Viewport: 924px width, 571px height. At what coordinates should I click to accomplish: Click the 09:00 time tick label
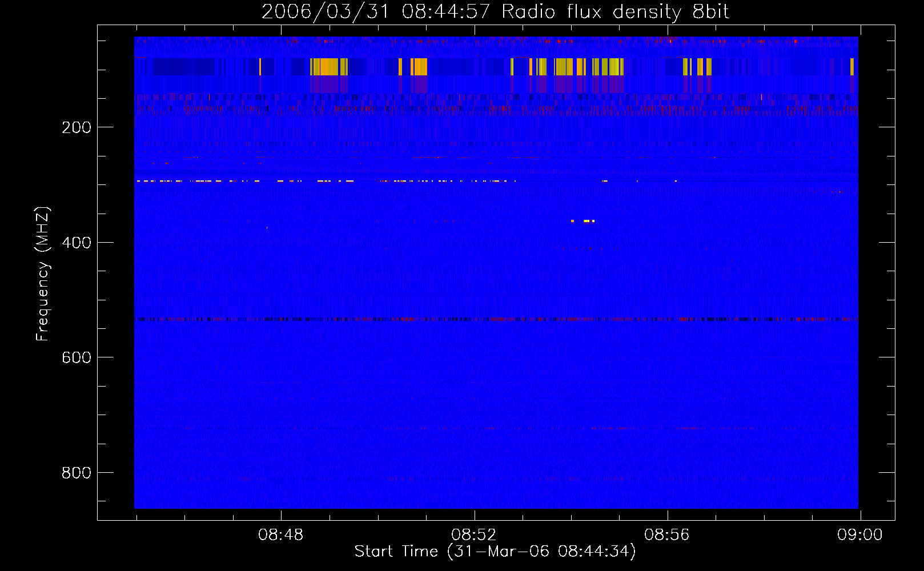[860, 535]
